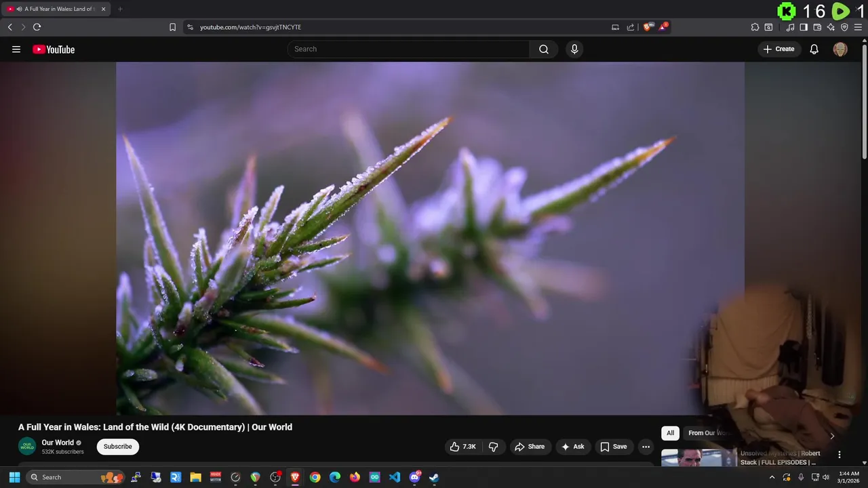Open a new browser tab

[120, 9]
